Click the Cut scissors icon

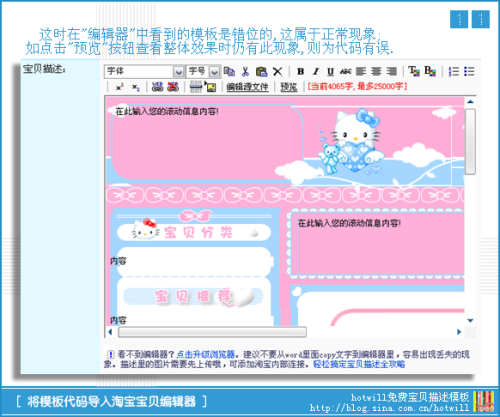click(245, 71)
